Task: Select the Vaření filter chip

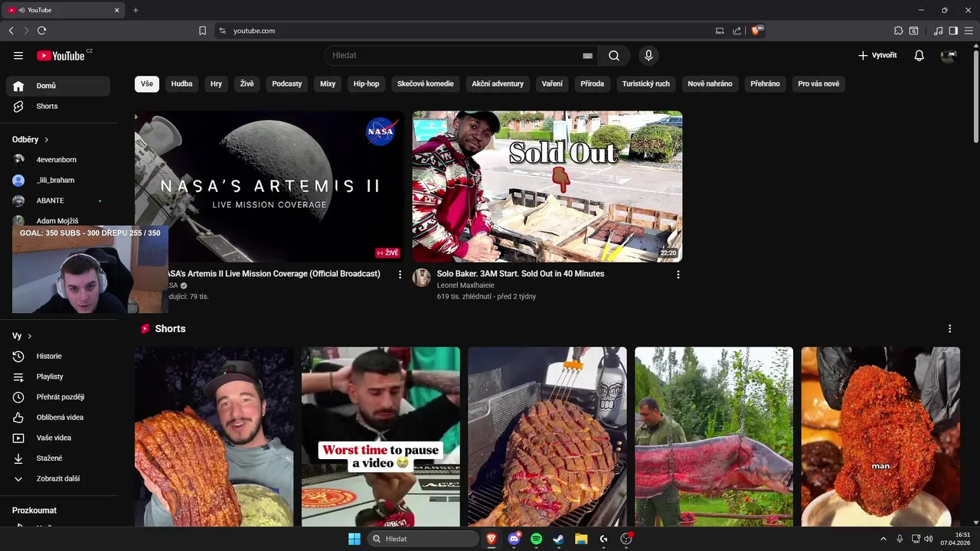Action: coord(552,84)
